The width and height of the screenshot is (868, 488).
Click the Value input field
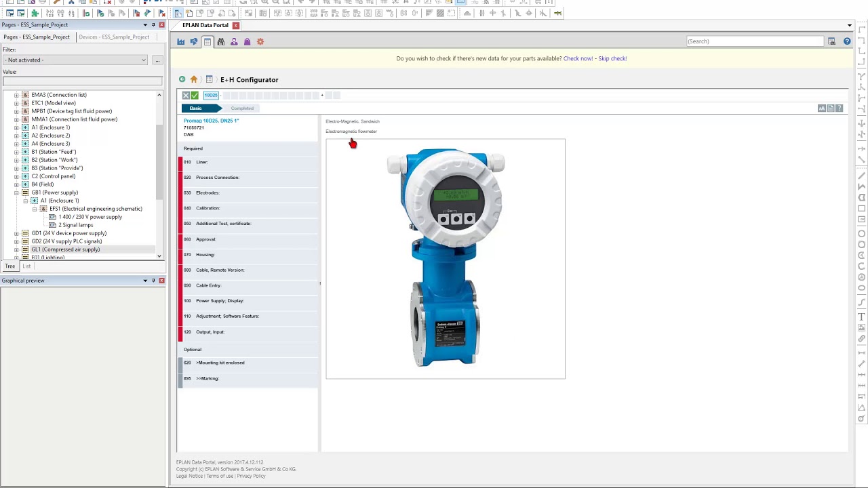coord(82,81)
